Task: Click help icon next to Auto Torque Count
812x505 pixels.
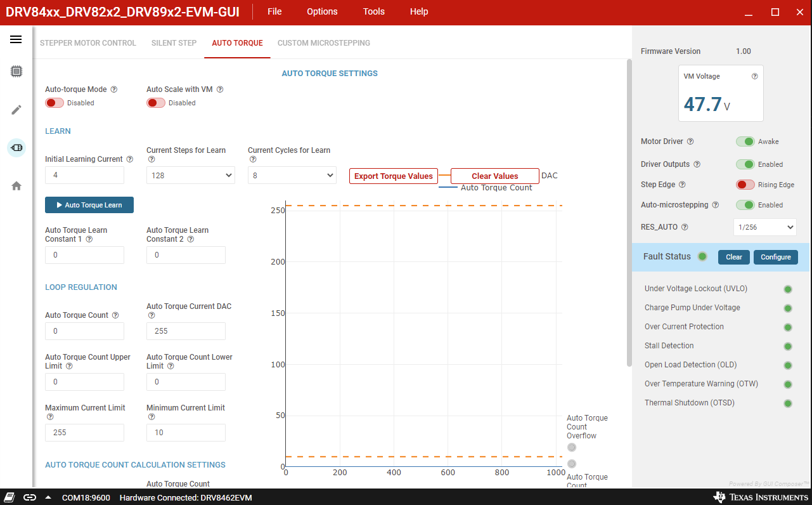Action: click(116, 315)
